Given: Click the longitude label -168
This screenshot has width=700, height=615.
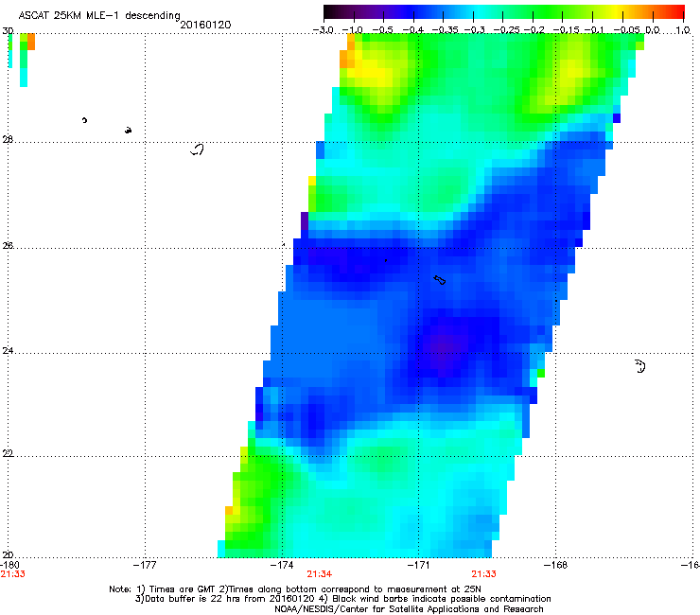Looking at the screenshot, I should coord(555,565).
